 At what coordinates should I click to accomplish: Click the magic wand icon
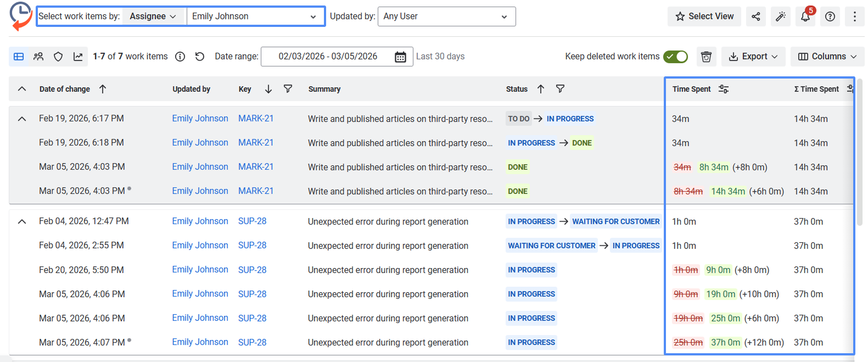click(x=781, y=16)
